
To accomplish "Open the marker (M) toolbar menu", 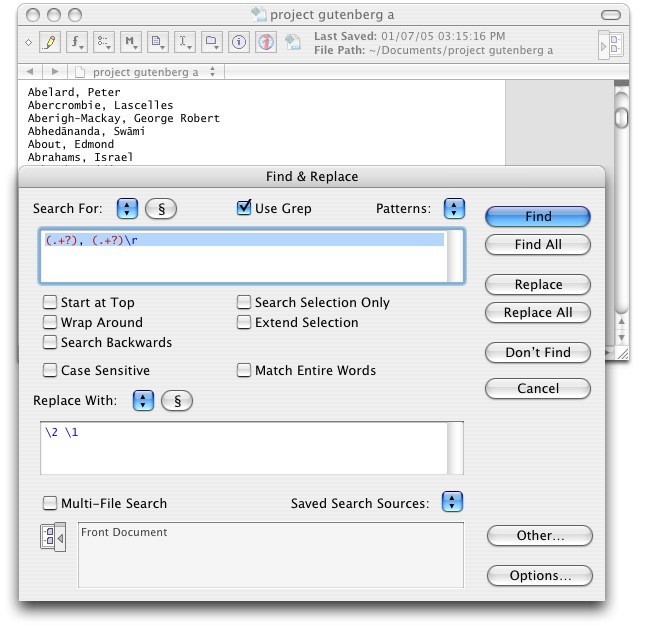I will tap(131, 42).
